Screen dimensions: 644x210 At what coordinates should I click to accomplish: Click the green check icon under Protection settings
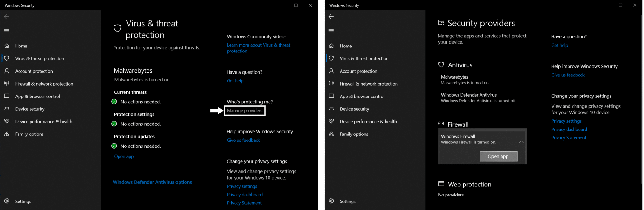pyautogui.click(x=114, y=124)
